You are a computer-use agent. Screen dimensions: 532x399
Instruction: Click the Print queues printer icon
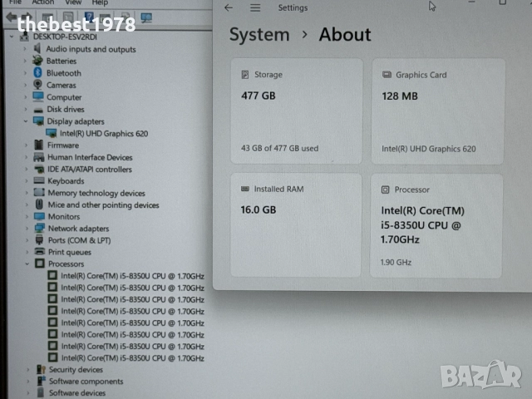pos(39,252)
